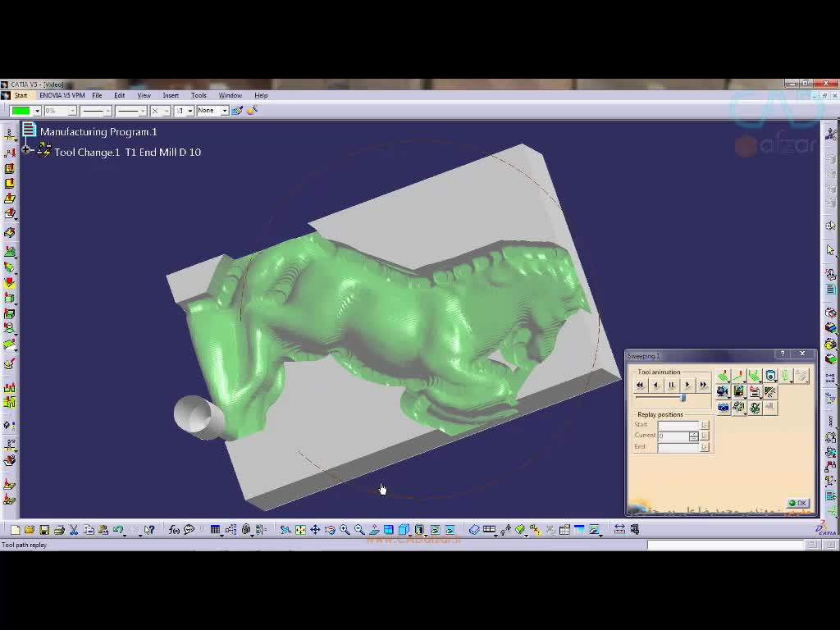Image resolution: width=840 pixels, height=630 pixels.
Task: Open the None layer dropdown
Action: click(224, 111)
